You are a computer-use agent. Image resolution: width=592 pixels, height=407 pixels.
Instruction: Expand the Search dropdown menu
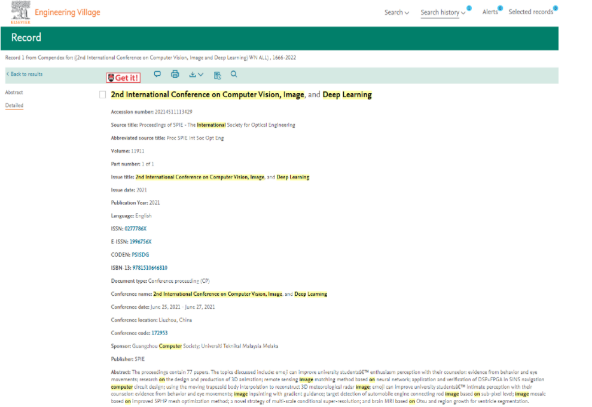[396, 12]
